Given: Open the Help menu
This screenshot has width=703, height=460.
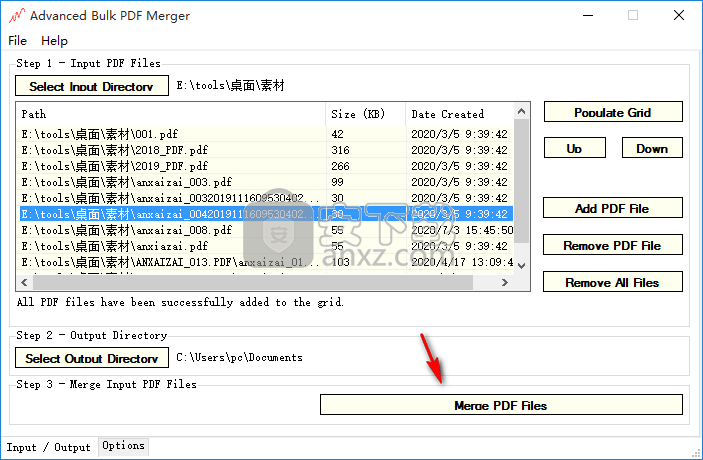Looking at the screenshot, I should click(x=54, y=41).
